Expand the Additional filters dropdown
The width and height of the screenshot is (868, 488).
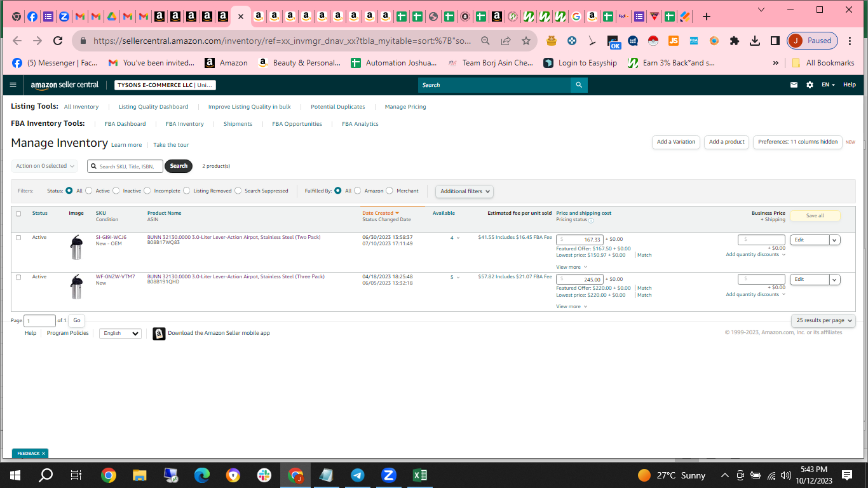[x=465, y=191]
